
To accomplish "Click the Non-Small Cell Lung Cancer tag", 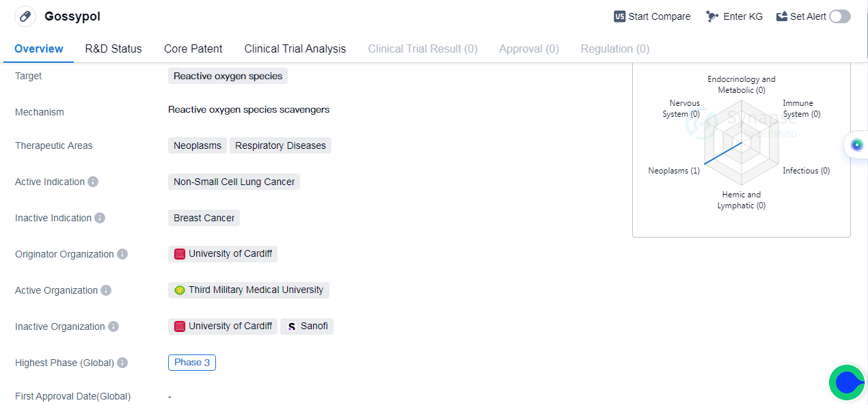I will pyautogui.click(x=234, y=182).
